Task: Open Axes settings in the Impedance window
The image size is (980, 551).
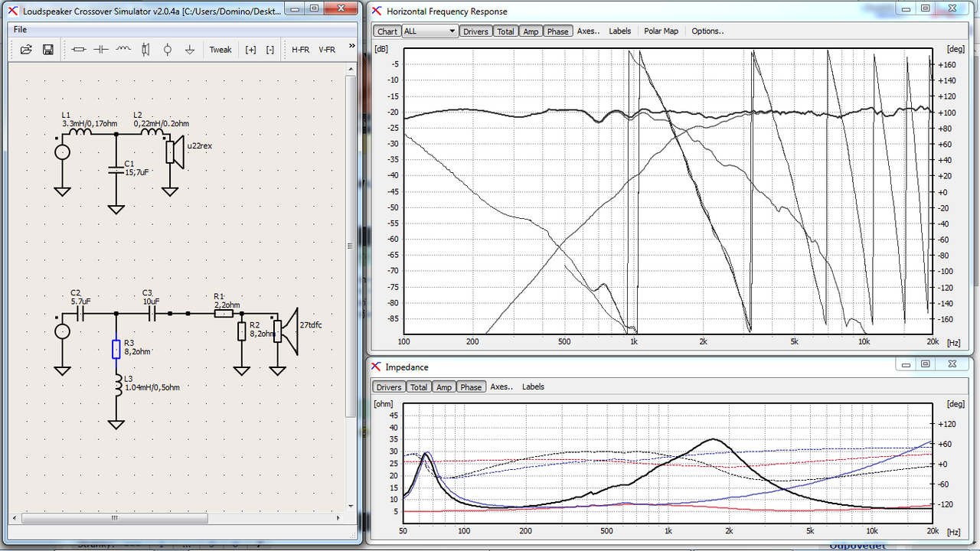Action: click(x=501, y=387)
